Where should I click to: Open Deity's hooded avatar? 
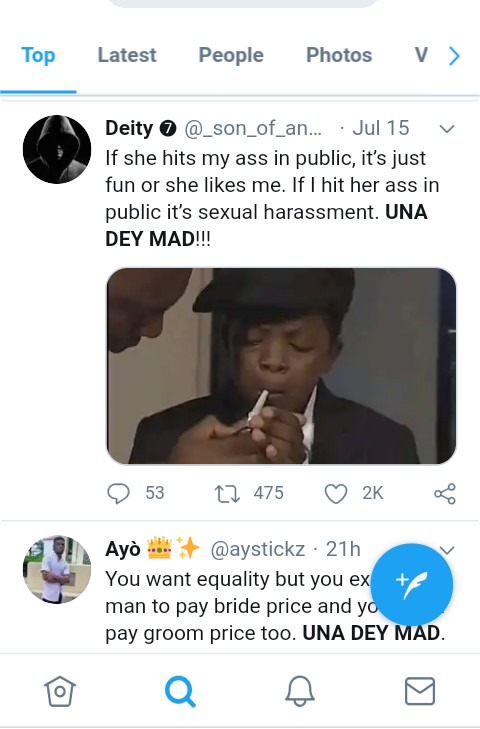tap(57, 149)
